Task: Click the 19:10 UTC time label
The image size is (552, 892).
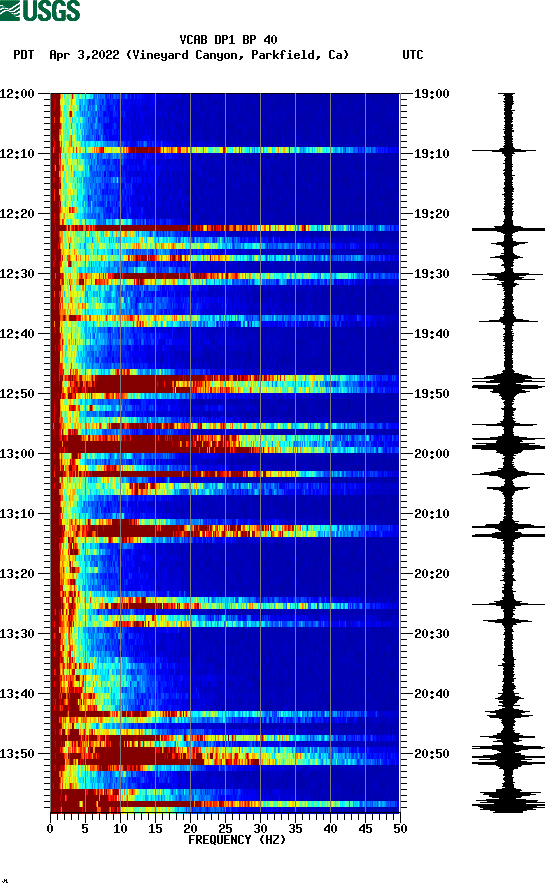Action: click(431, 154)
